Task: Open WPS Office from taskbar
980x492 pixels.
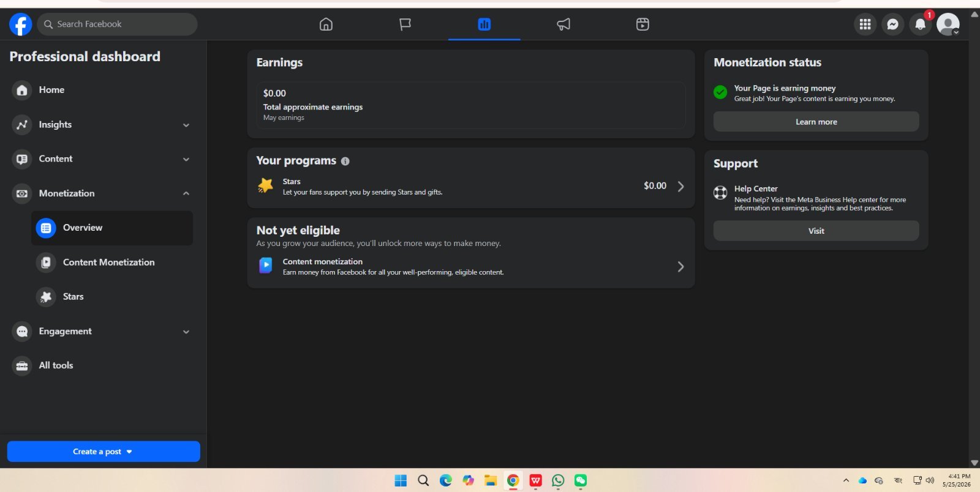Action: [536, 480]
